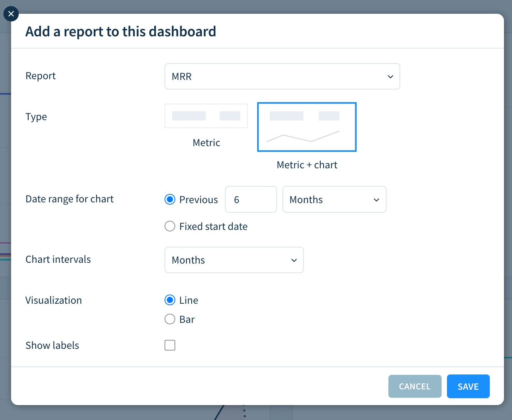
Task: Click the chevron on the Report selector
Action: point(390,77)
